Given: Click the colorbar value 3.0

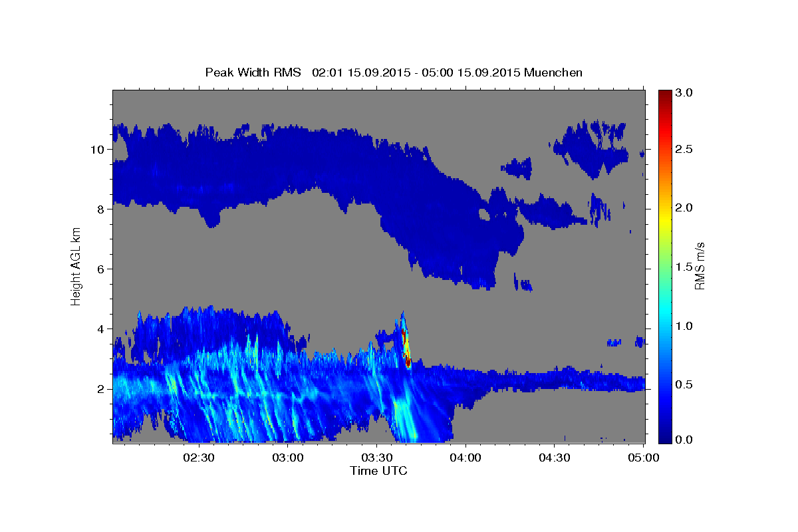Looking at the screenshot, I should coord(686,92).
